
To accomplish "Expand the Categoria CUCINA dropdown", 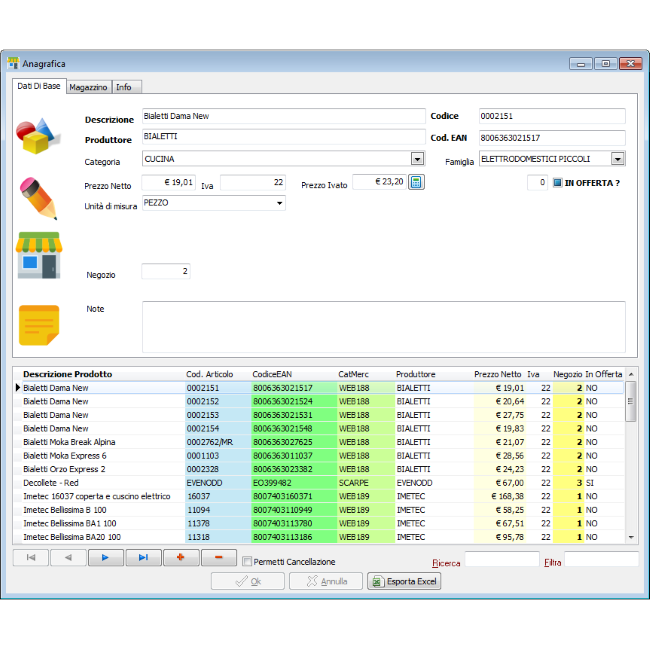I will pyautogui.click(x=417, y=158).
